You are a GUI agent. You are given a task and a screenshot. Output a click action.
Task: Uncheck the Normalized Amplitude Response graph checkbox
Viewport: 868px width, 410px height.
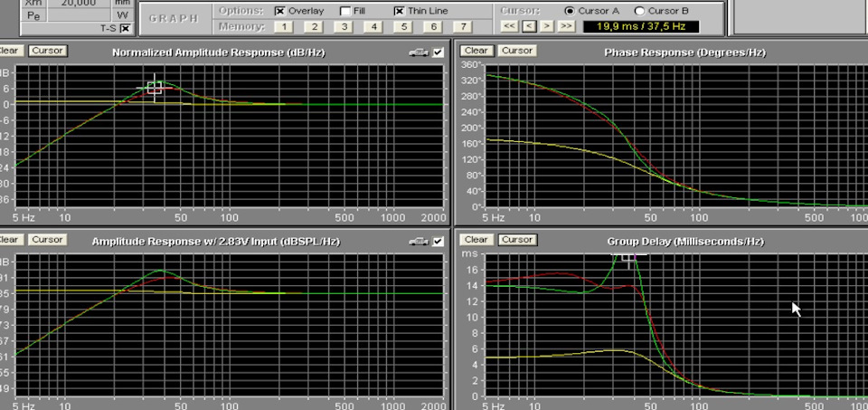coord(439,52)
